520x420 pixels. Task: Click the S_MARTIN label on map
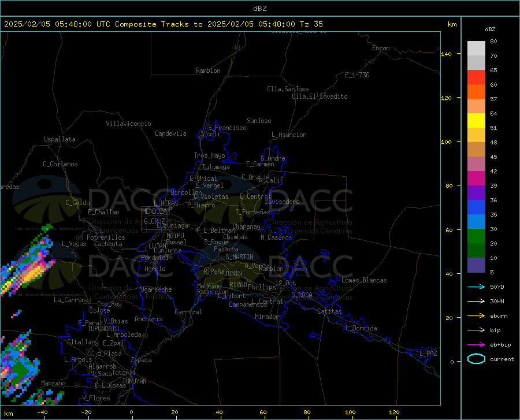click(239, 257)
